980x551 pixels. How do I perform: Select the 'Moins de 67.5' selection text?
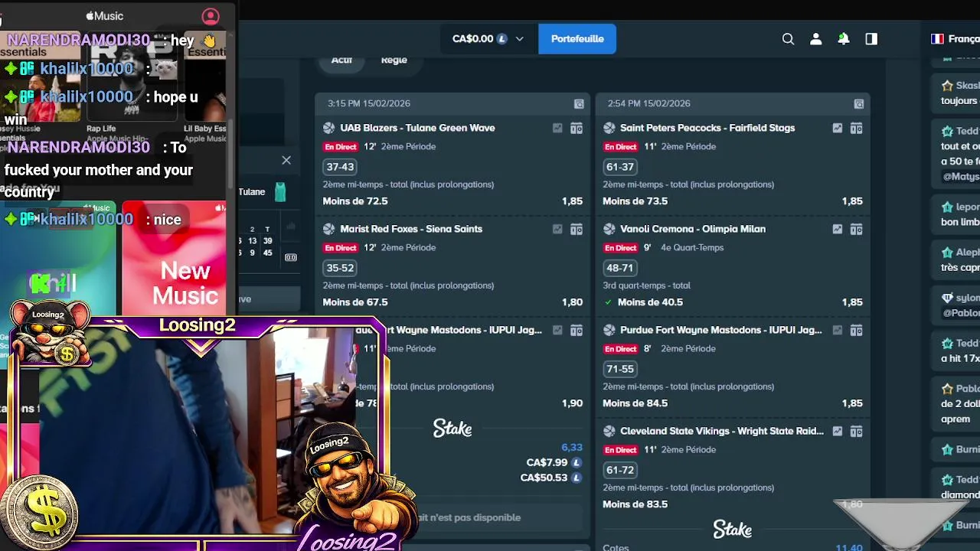(355, 302)
